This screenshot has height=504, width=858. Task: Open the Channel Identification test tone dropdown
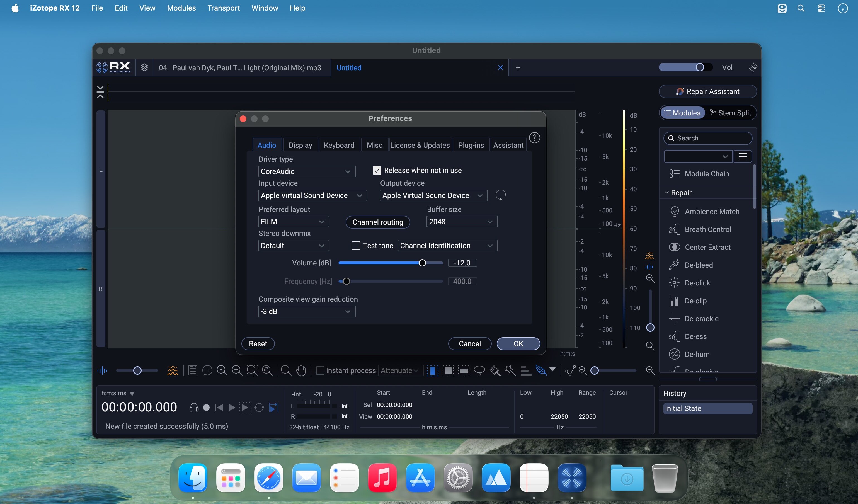tap(447, 246)
